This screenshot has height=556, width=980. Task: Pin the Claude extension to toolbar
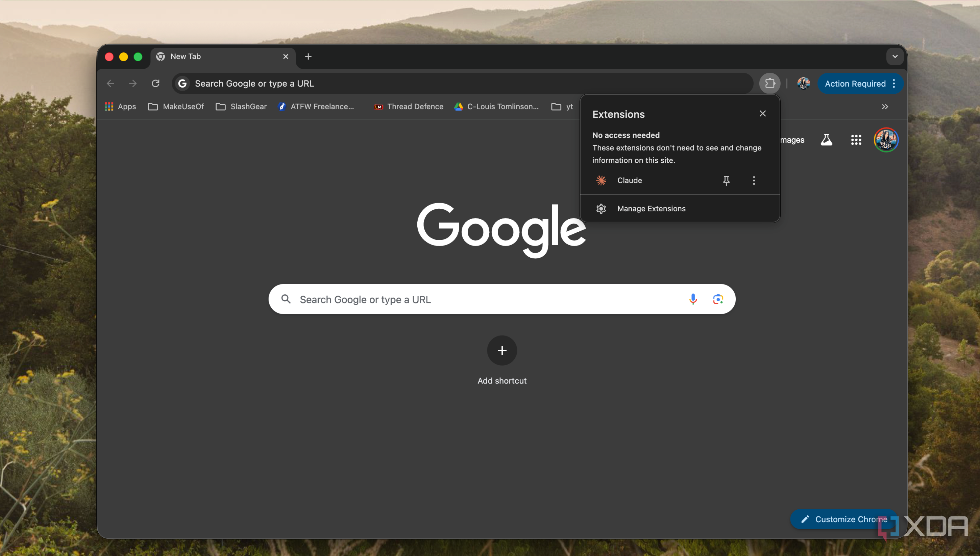tap(726, 181)
